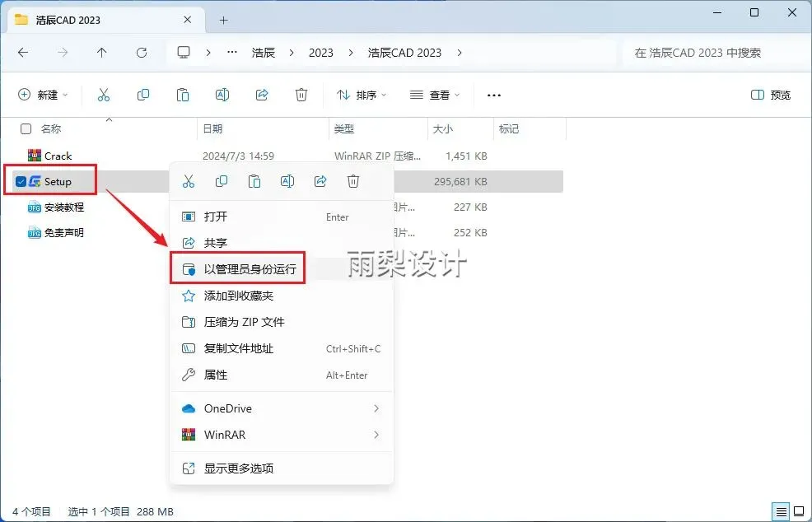
Task: Choose 压缩为 ZIP 文件
Action: click(282, 322)
